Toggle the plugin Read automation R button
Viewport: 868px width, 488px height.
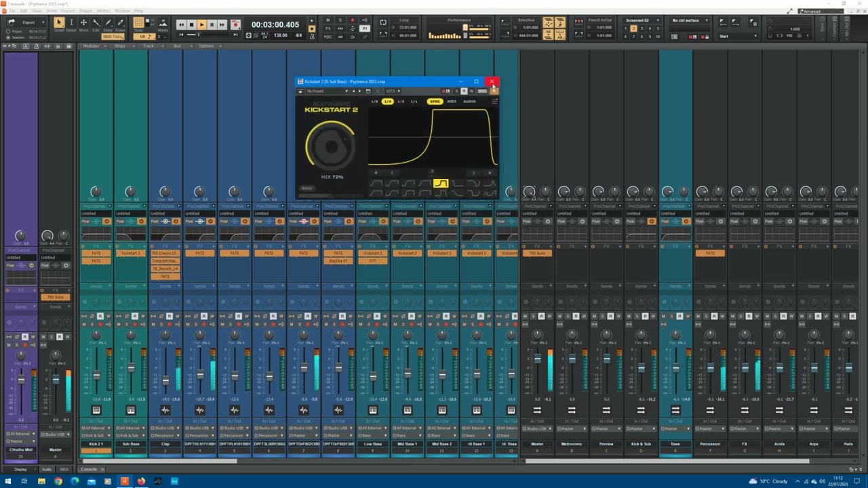click(x=464, y=91)
